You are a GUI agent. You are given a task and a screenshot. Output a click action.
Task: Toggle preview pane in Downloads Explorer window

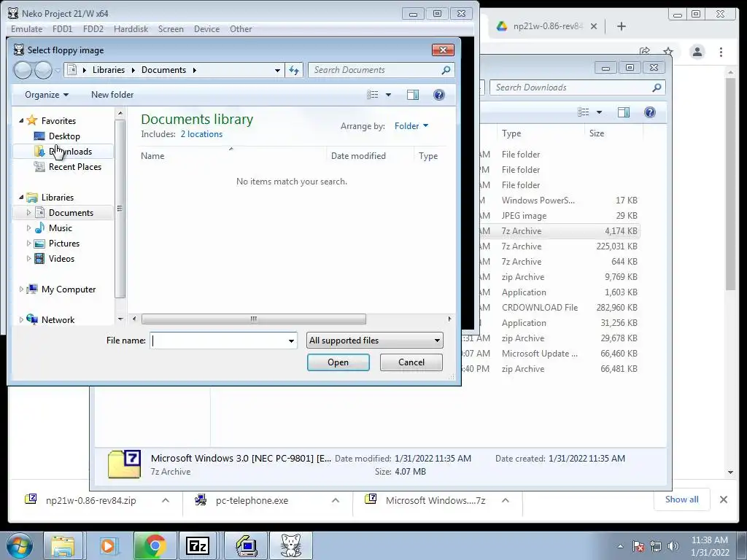[x=624, y=112]
